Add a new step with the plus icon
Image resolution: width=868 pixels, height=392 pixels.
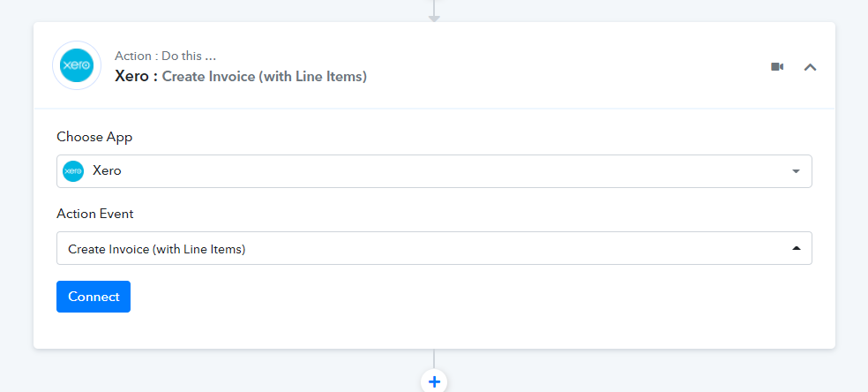pos(434,381)
